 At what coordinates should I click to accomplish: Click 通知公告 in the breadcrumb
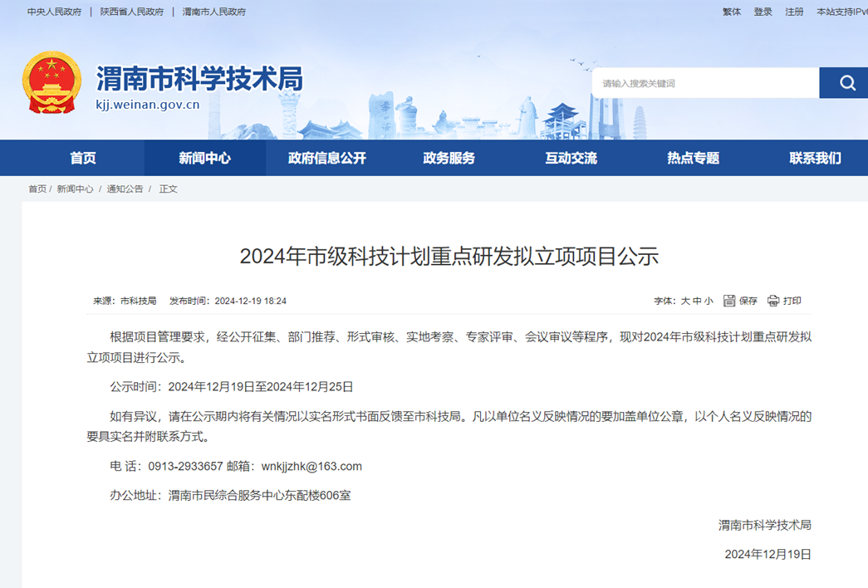pos(125,189)
